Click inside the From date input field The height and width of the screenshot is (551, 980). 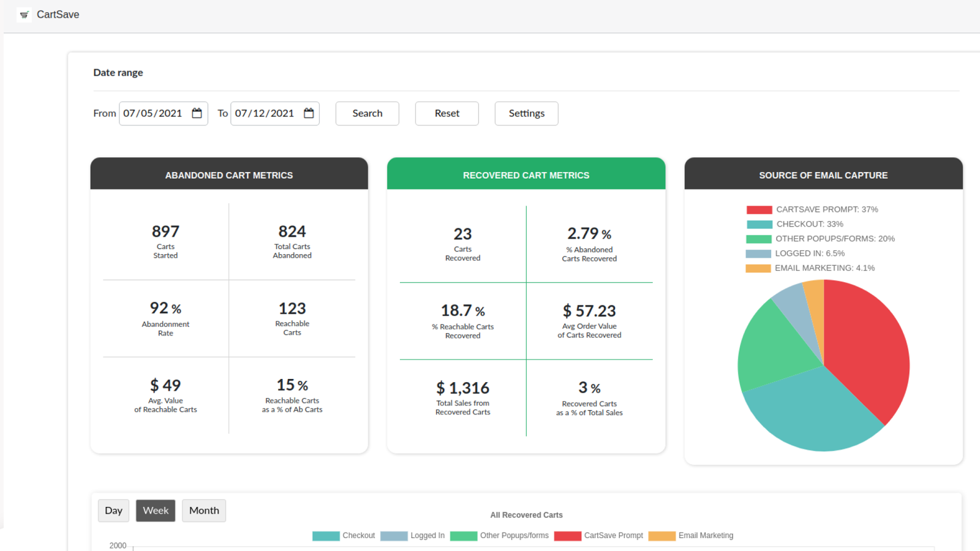(x=153, y=113)
